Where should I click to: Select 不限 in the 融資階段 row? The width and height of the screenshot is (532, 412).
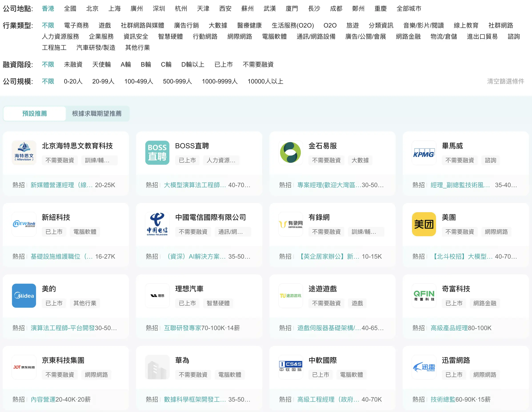(48, 65)
